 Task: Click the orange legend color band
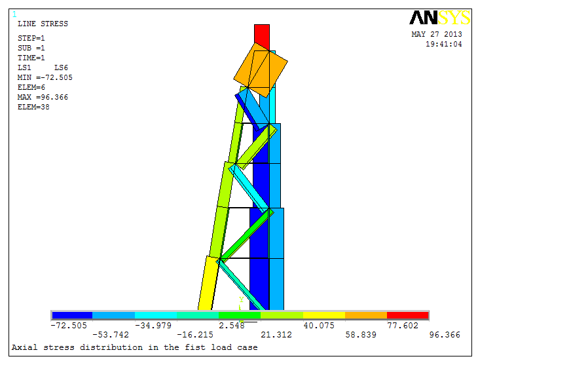tap(366, 315)
